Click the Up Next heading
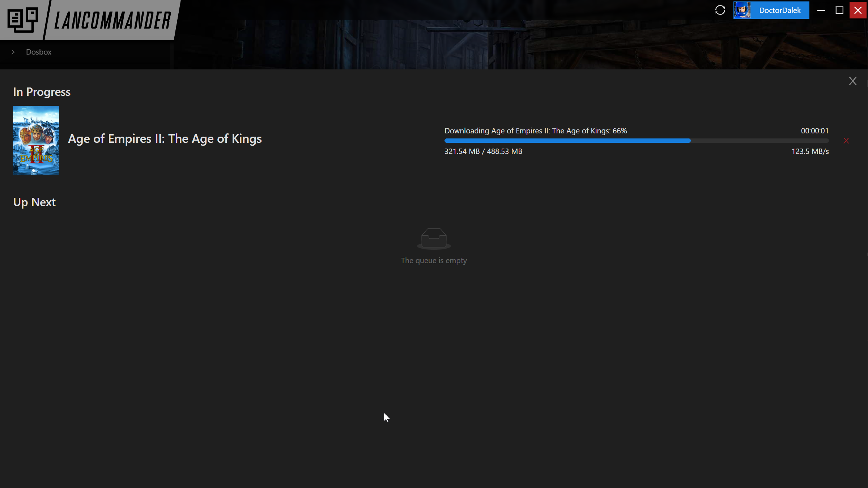This screenshot has height=488, width=868. click(34, 202)
